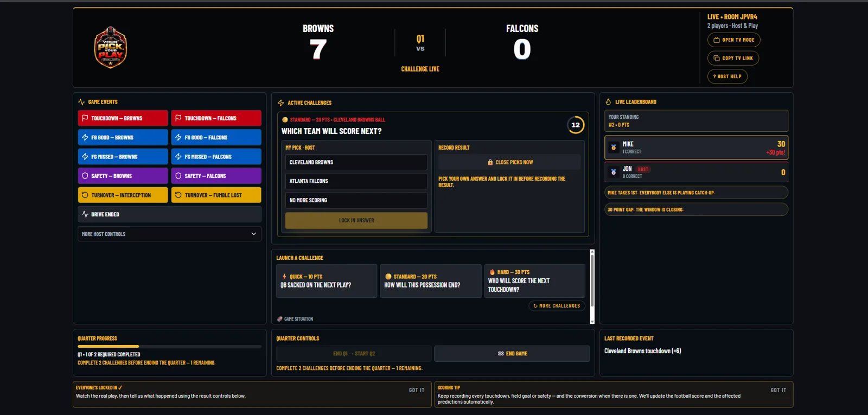Click the copy icon in Copy TV Link
868x415 pixels.
[717, 58]
